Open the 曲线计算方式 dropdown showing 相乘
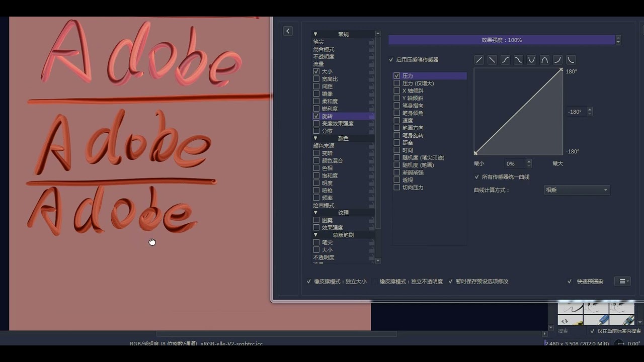Screen dimensions: 644x362 [577, 190]
